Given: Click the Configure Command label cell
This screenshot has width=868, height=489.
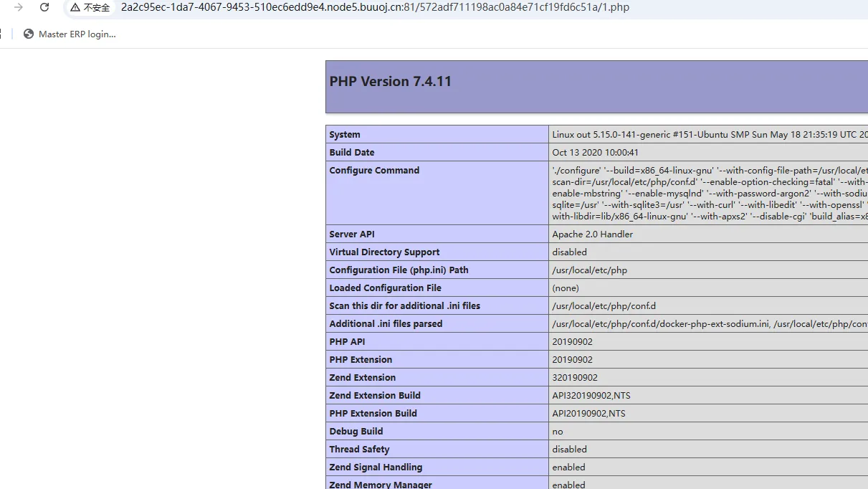Looking at the screenshot, I should (374, 171).
